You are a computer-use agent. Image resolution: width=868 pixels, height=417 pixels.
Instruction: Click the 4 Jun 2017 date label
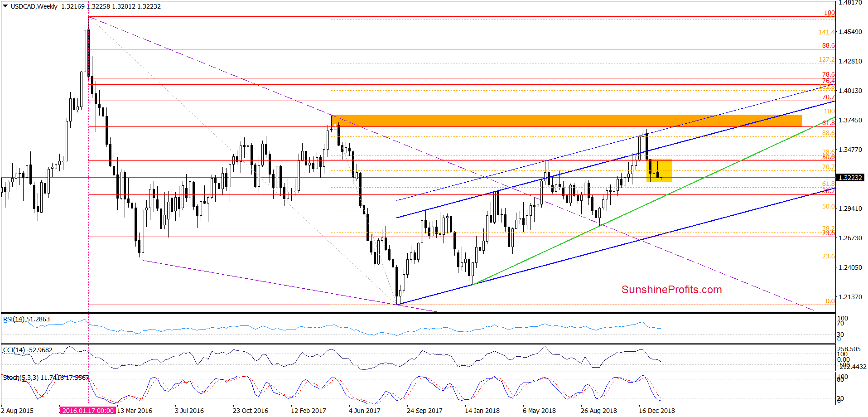365,411
